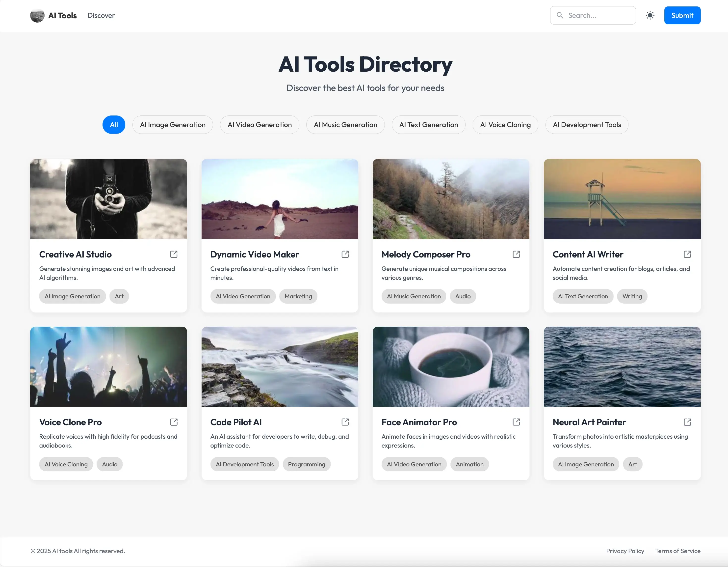Open the Privacy Policy footer link
The width and height of the screenshot is (728, 567).
click(x=625, y=551)
